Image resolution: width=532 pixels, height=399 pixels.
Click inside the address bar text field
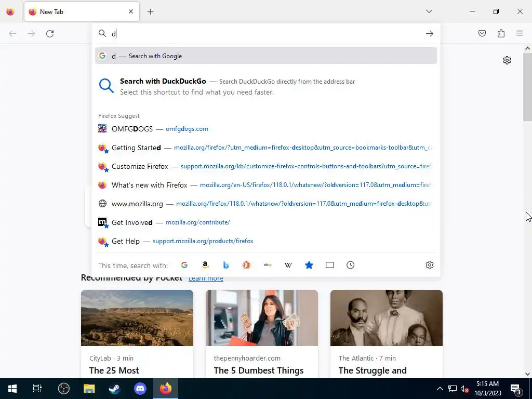267,34
